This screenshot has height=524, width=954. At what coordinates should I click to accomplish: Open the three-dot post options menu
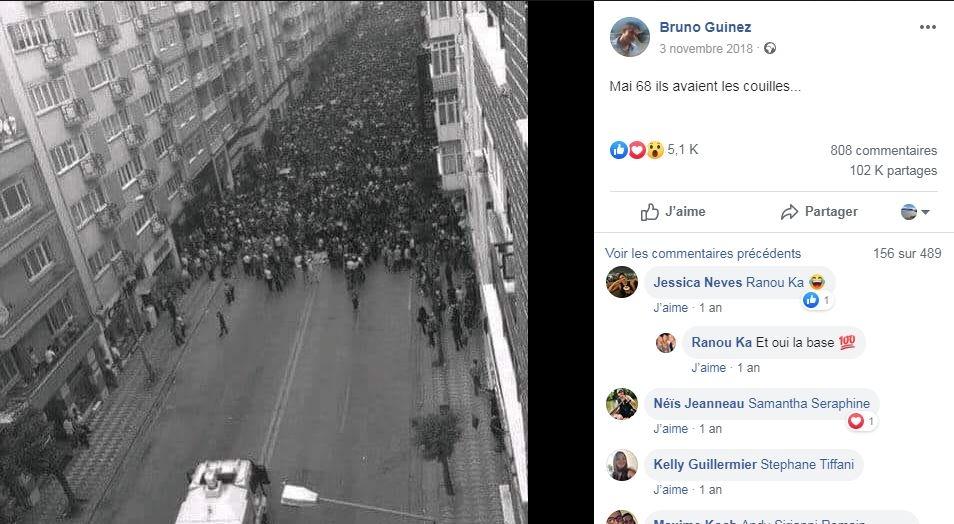click(927, 27)
